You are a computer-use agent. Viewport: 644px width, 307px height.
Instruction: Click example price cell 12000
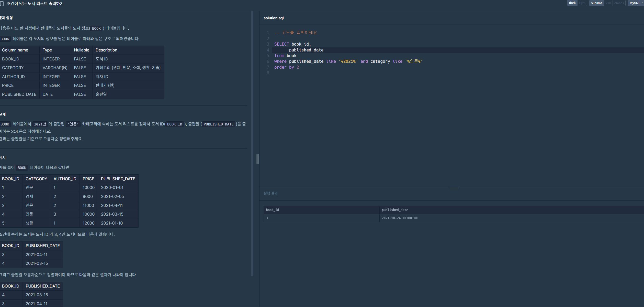click(88, 223)
